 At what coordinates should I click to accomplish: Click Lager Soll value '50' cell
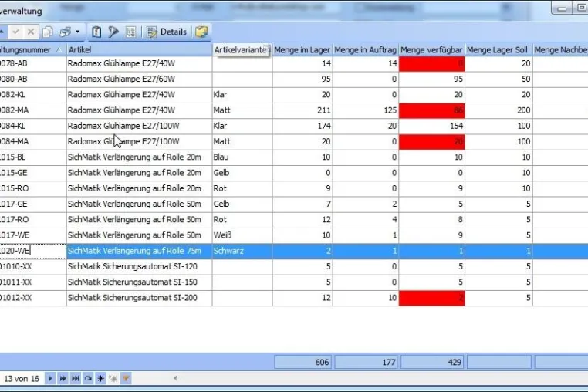point(498,79)
